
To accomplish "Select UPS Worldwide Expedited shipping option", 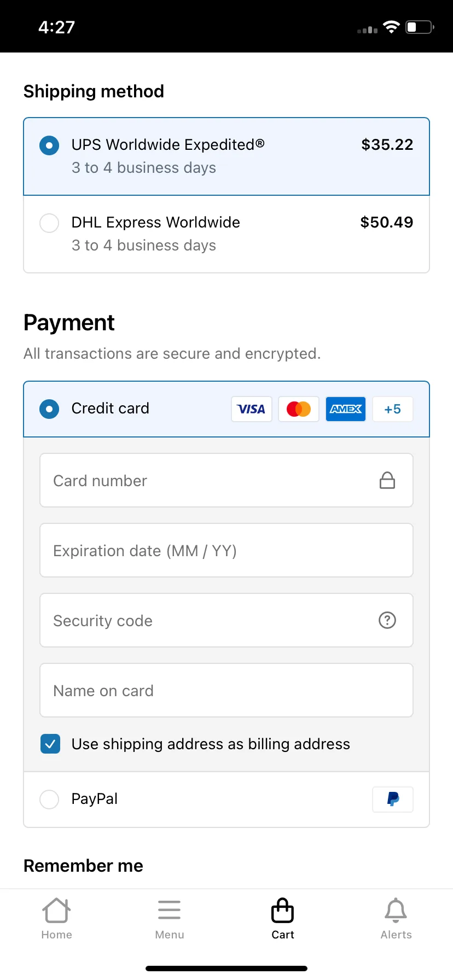I will pos(226,156).
